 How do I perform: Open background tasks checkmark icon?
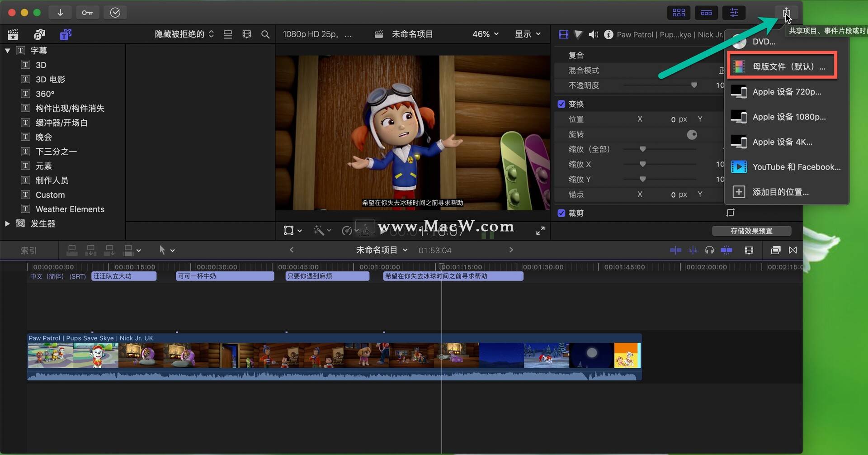click(115, 13)
